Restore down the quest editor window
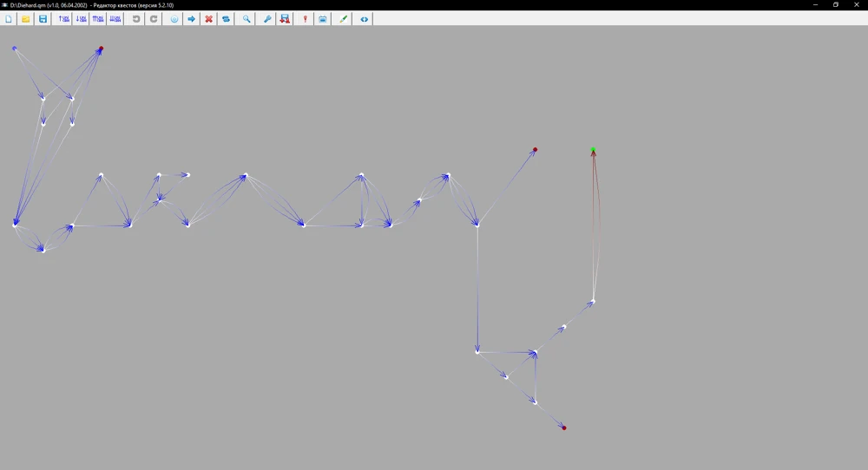The image size is (868, 470). point(836,5)
